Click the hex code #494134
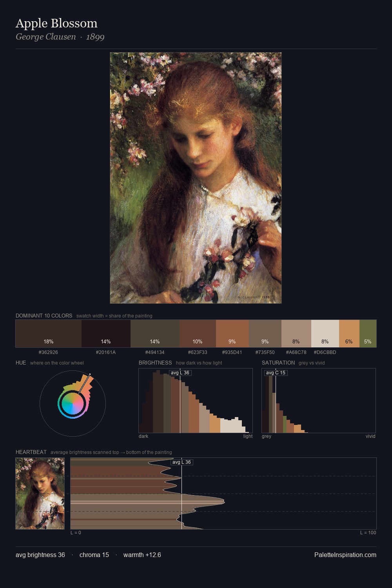Viewport: 392px width, 588px height. click(x=155, y=352)
